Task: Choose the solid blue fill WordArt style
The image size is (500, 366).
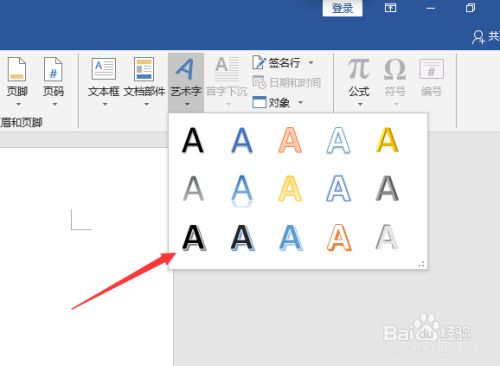Action: (x=242, y=140)
